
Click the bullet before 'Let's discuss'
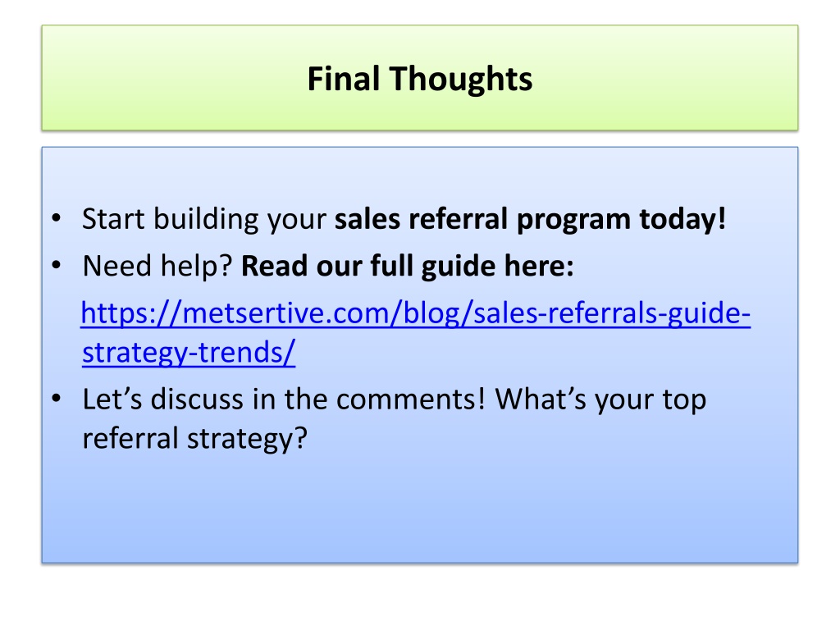pos(57,398)
